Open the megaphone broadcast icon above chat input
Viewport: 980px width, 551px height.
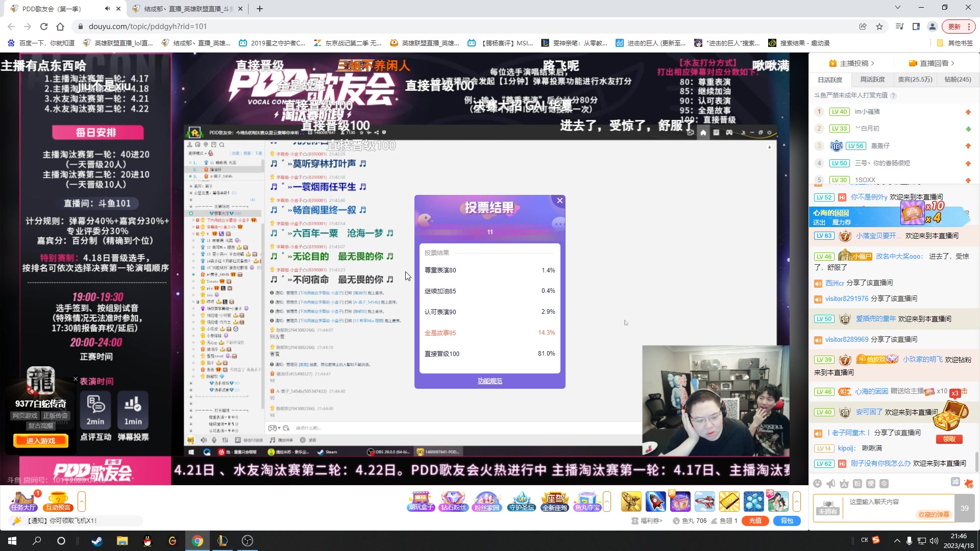click(x=830, y=484)
